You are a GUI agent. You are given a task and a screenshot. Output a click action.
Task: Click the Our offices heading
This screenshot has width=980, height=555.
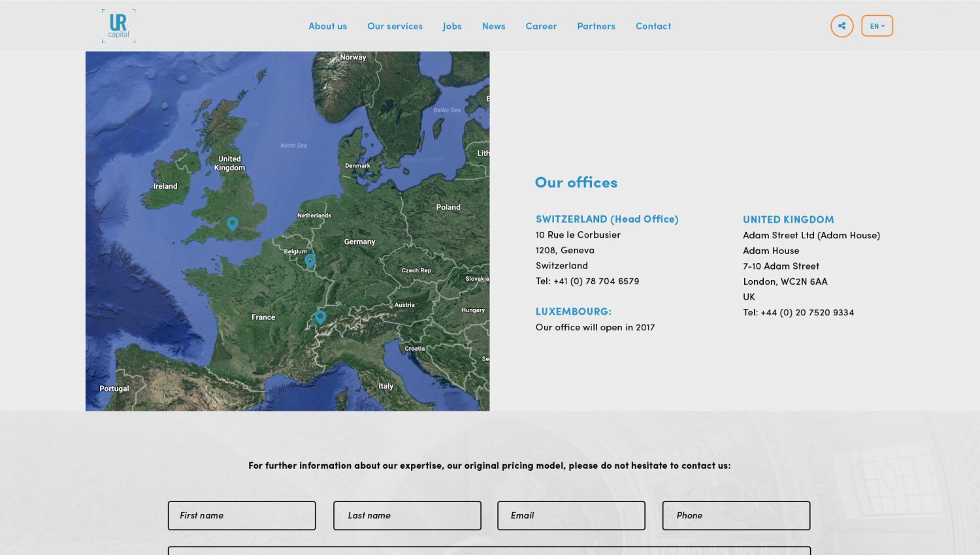point(576,183)
